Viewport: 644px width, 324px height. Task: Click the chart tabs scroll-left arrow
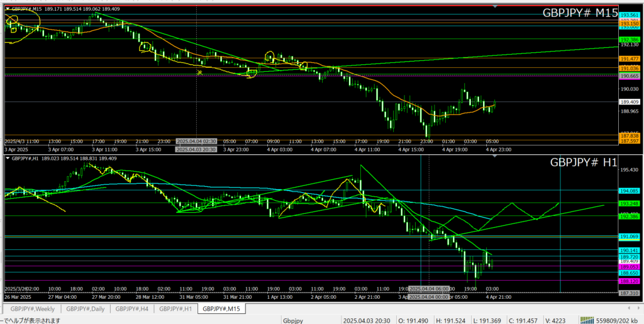point(630,308)
